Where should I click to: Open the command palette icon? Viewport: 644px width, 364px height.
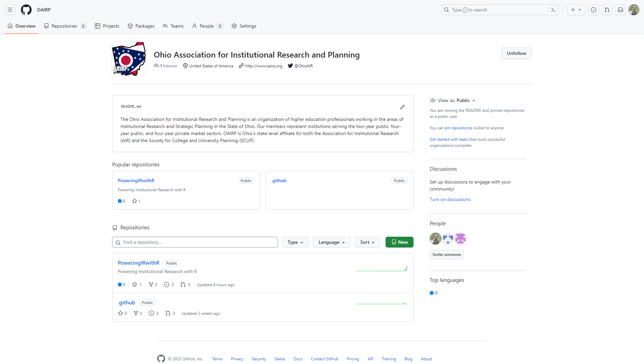(553, 10)
